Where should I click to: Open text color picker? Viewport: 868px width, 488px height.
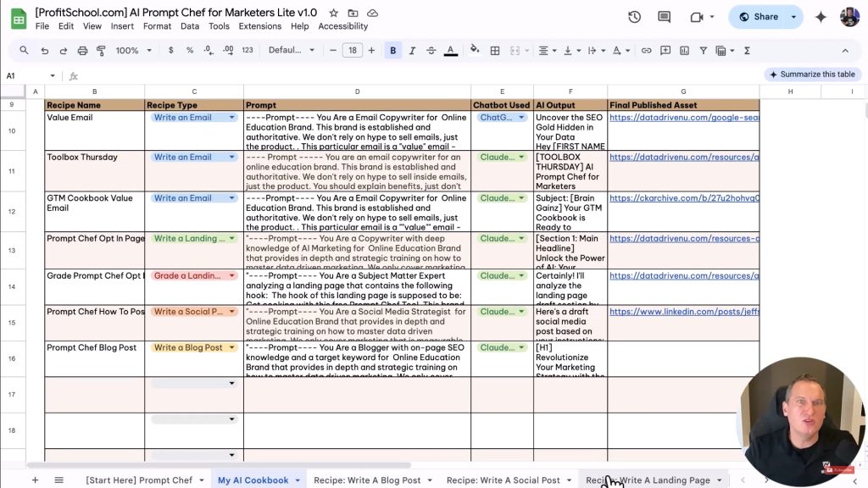(x=451, y=50)
